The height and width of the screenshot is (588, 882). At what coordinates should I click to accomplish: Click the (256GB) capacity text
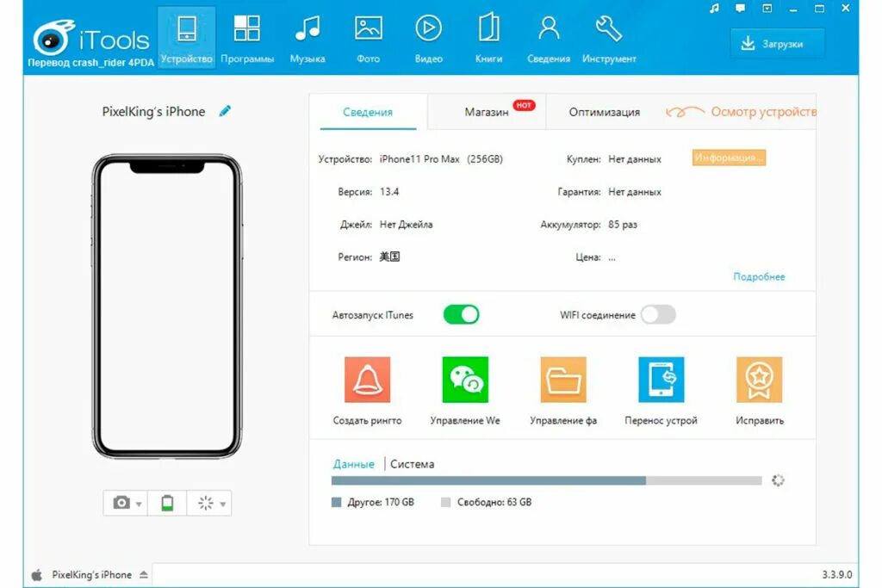coord(484,159)
